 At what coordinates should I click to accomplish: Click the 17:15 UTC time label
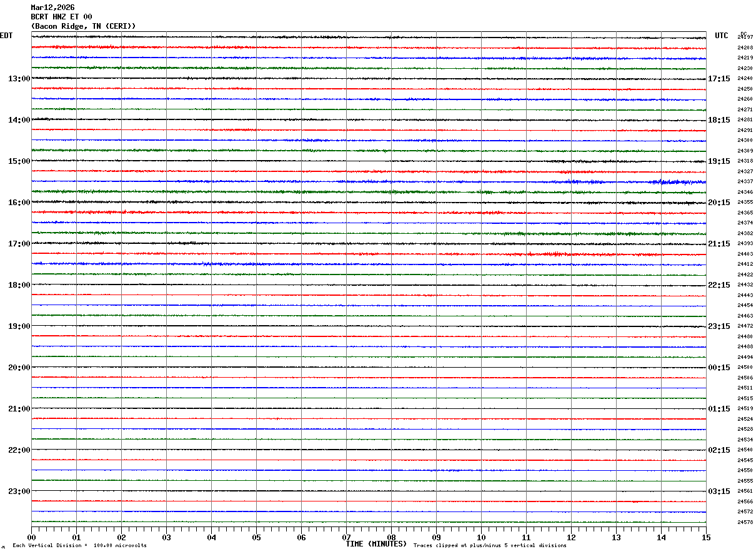[x=719, y=79]
